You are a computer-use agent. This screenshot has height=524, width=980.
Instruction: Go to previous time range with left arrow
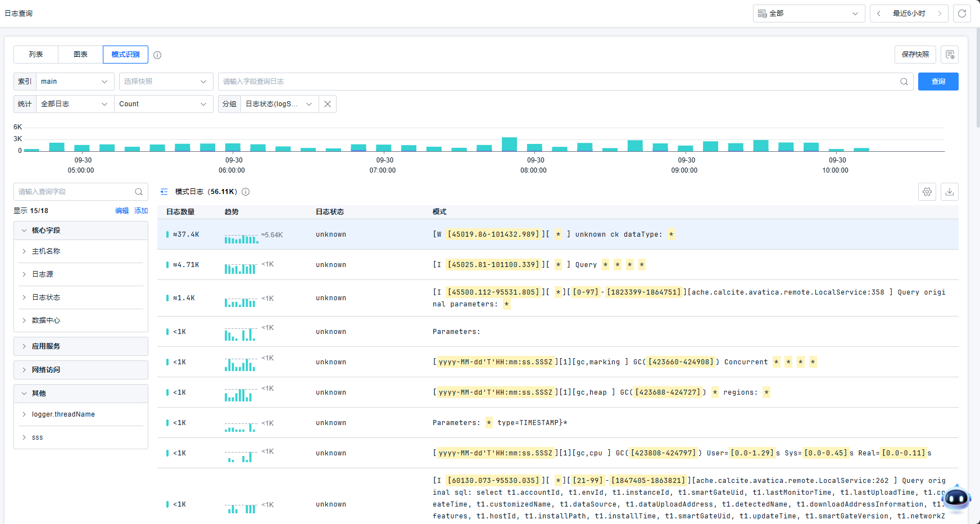(x=879, y=13)
